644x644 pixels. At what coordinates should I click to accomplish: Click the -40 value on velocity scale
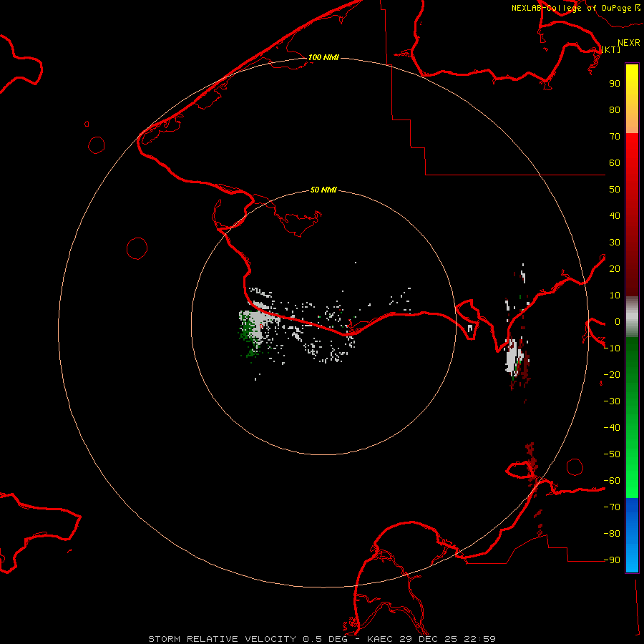tap(612, 428)
